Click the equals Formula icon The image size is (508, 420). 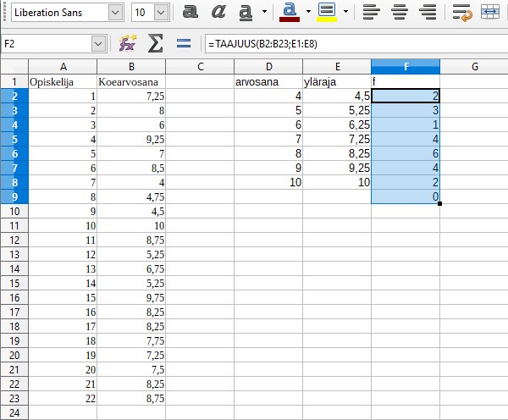pos(183,43)
